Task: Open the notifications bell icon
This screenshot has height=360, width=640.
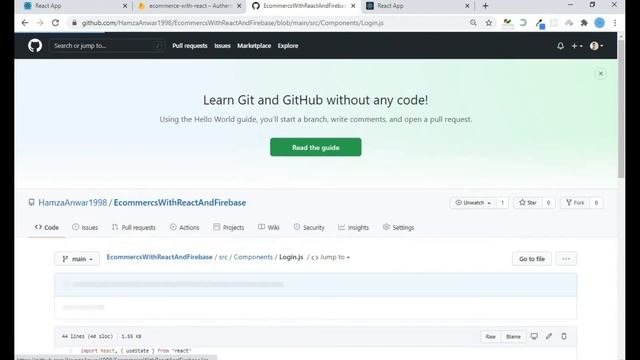Action: pos(560,46)
